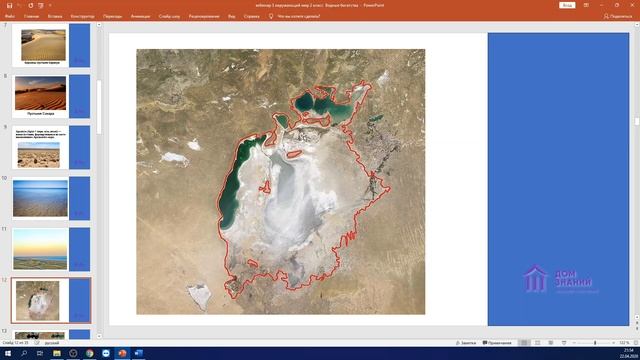Open the Вид ribbon tab
Screen dimensions: 640x360
(231, 16)
